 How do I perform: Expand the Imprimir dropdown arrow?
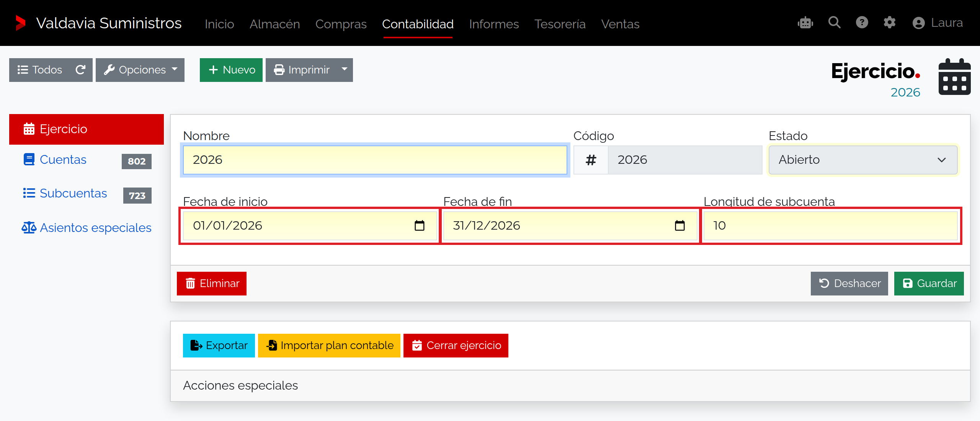tap(345, 70)
